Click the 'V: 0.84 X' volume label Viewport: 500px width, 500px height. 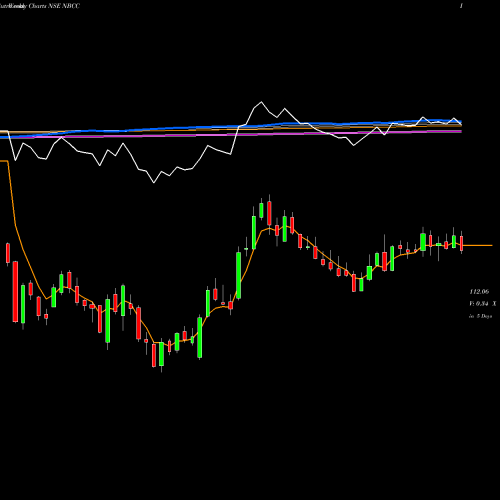point(483,304)
